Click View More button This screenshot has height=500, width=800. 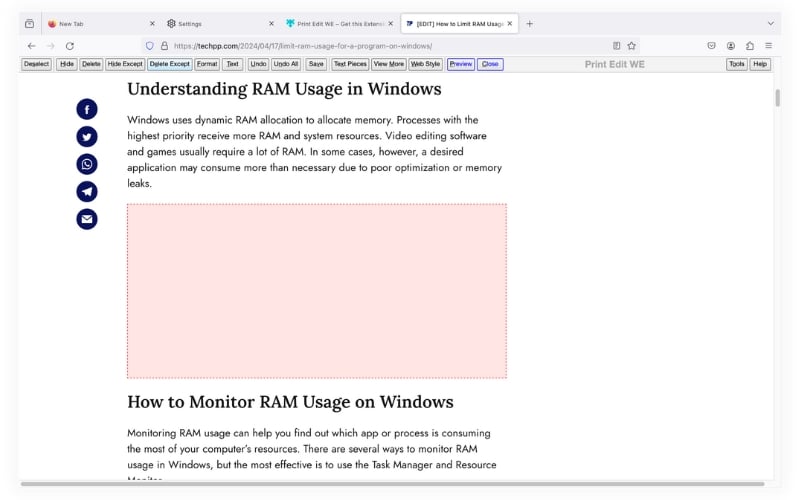[x=389, y=64]
